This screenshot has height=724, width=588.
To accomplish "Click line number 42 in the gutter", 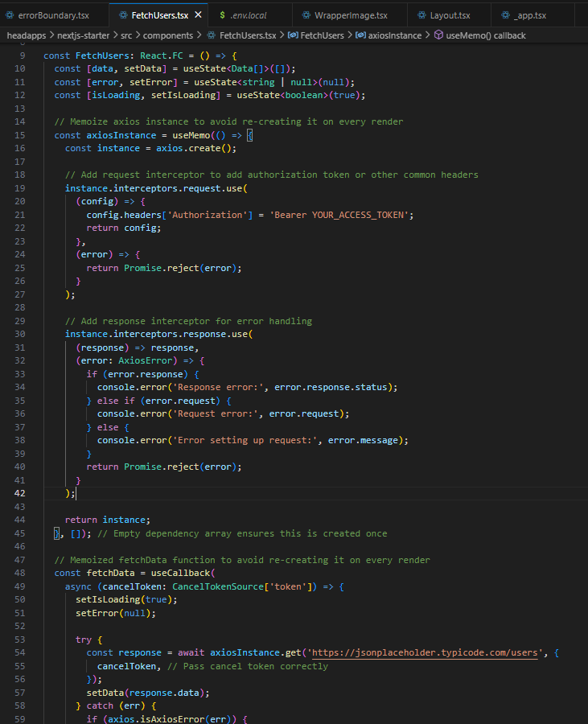I will (x=19, y=493).
